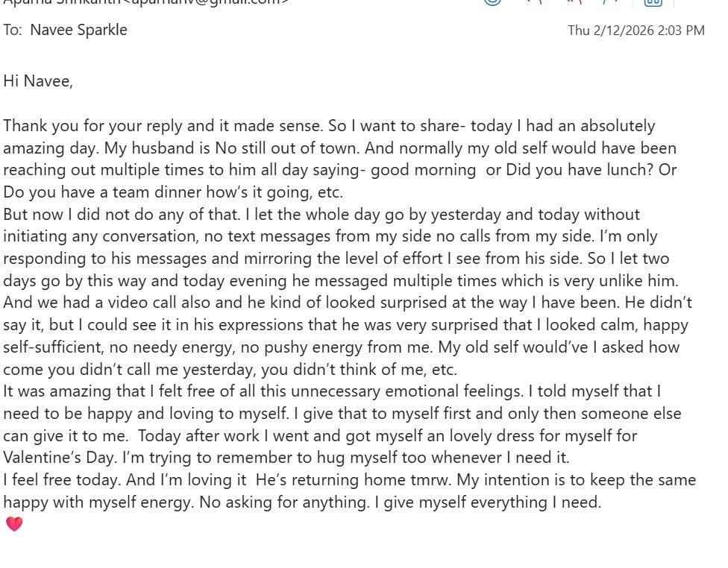Click the emoji reaction icon in header
The width and height of the screenshot is (728, 568).
(492, 2)
